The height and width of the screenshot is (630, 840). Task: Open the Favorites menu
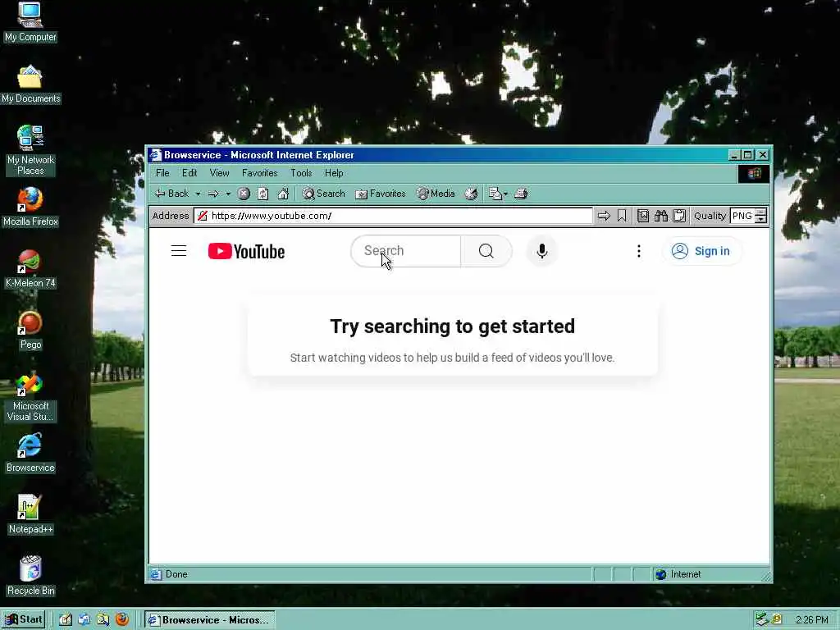(260, 173)
